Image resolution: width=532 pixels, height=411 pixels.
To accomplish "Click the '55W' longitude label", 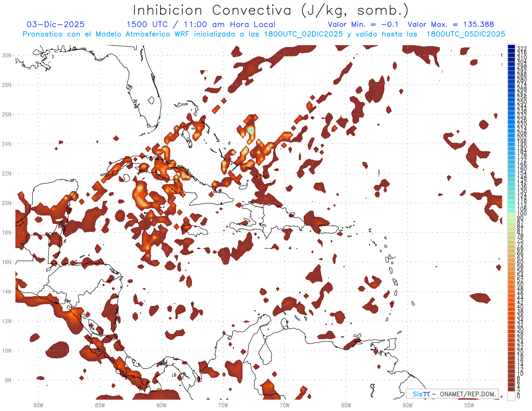I will pyautogui.click(x=469, y=405).
